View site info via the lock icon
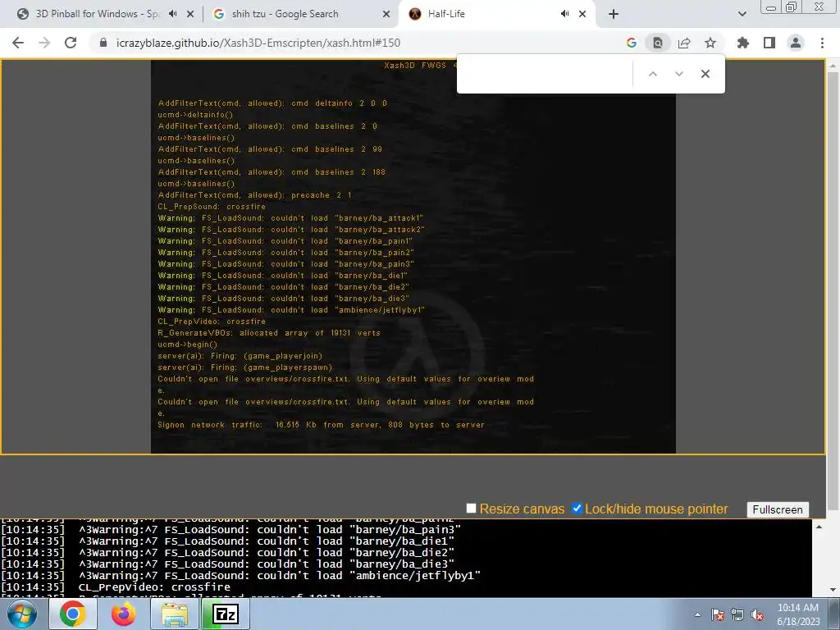Image resolution: width=840 pixels, height=630 pixels. tap(103, 43)
